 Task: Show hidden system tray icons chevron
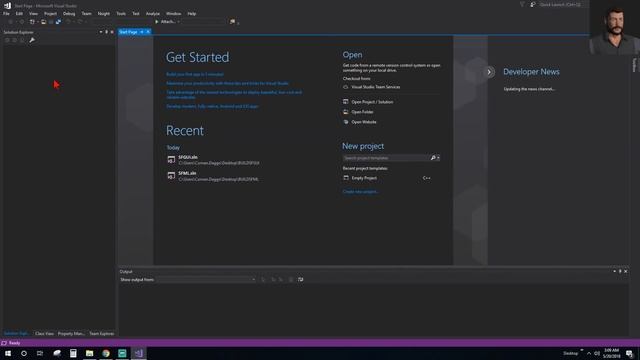[589, 353]
